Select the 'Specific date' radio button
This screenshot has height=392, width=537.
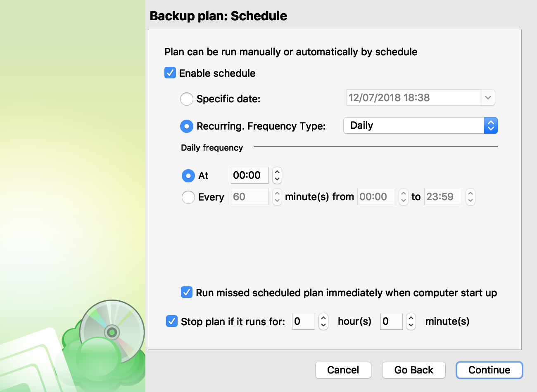coord(187,99)
